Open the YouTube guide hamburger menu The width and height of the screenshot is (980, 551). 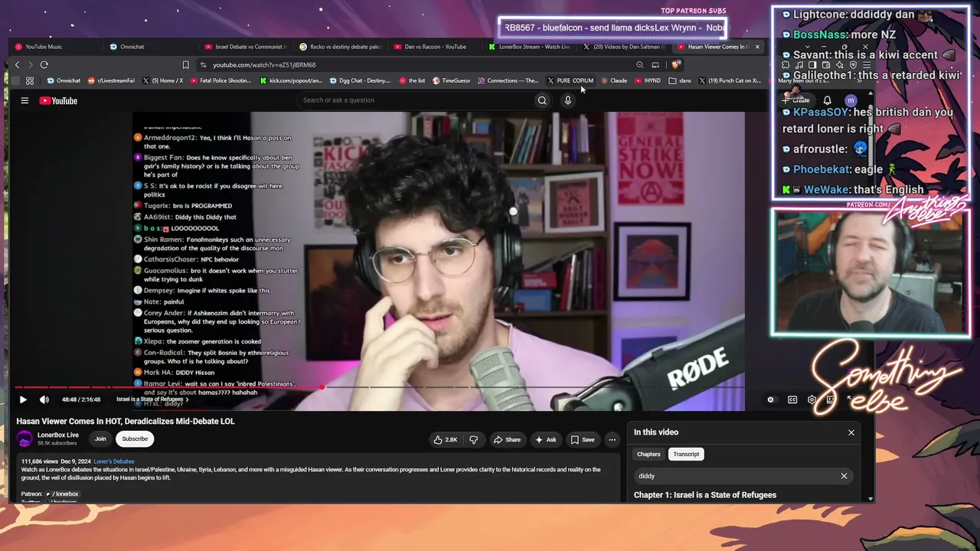pos(24,100)
